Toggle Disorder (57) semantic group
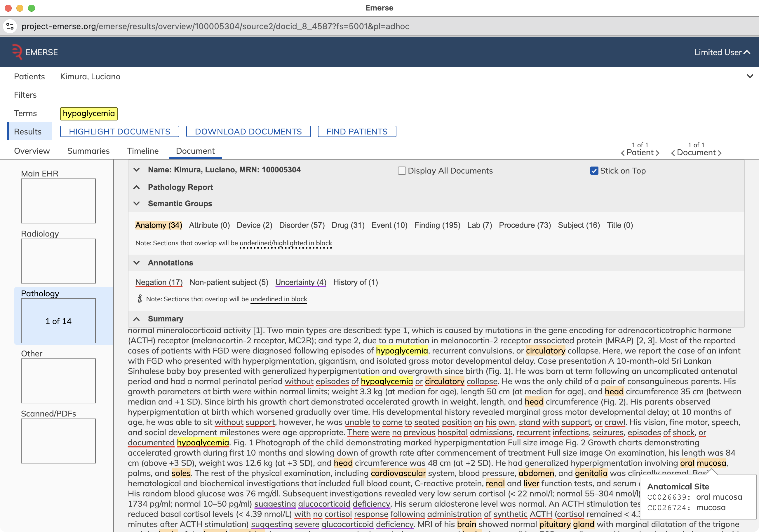759x532 pixels. coord(302,225)
